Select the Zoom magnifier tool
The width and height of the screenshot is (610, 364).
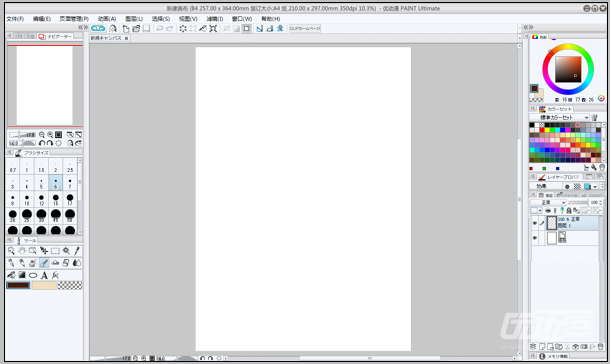click(x=11, y=251)
